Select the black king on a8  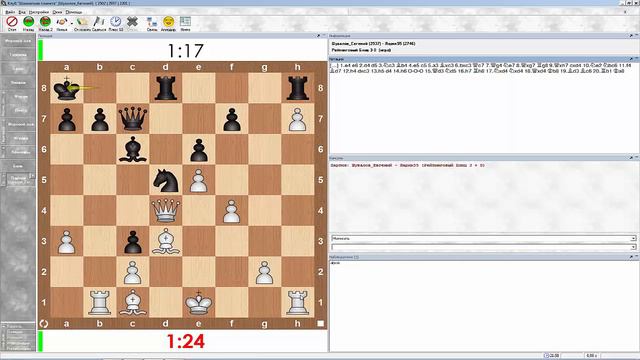pyautogui.click(x=67, y=88)
